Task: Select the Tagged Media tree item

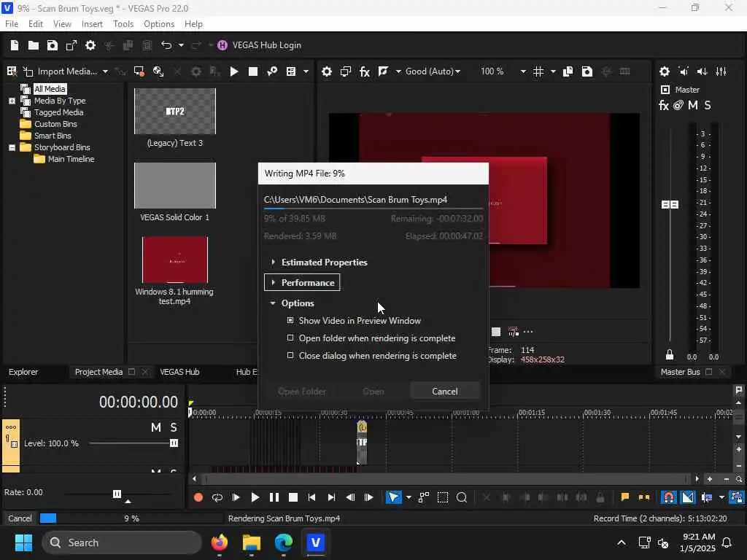Action: [x=58, y=112]
